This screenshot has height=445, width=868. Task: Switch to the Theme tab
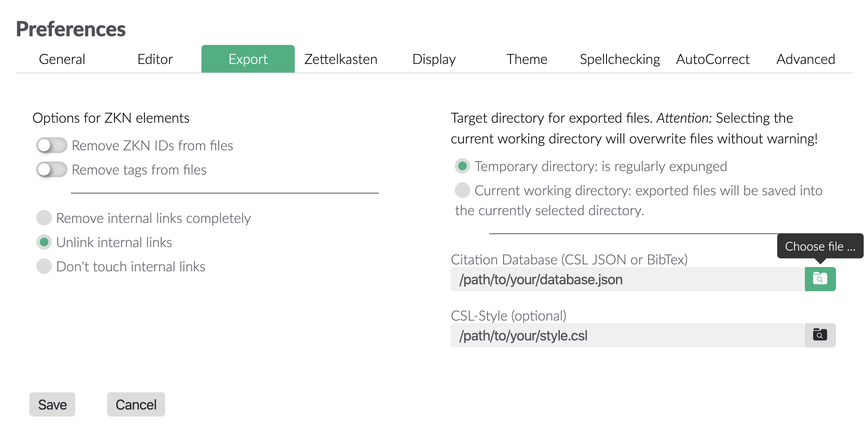(527, 59)
